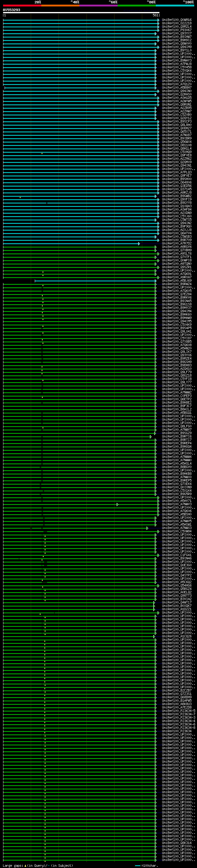Select the UniRef100_Q0WPI8 label
This screenshot has height=868, width=197.
click(177, 260)
